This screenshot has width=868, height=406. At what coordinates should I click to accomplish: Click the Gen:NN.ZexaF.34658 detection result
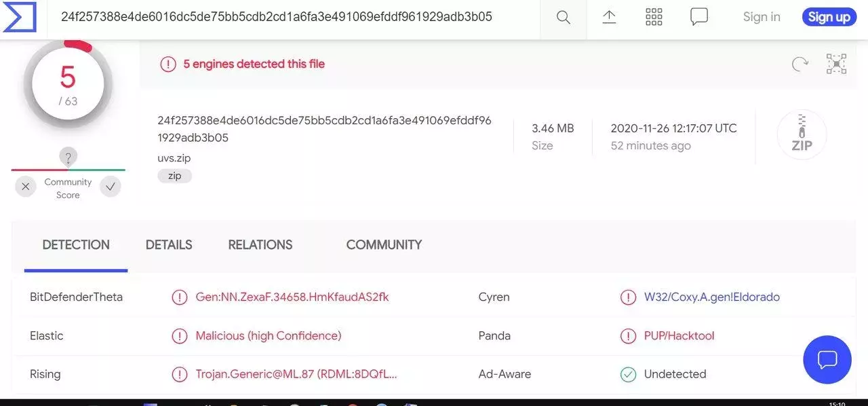[292, 297]
